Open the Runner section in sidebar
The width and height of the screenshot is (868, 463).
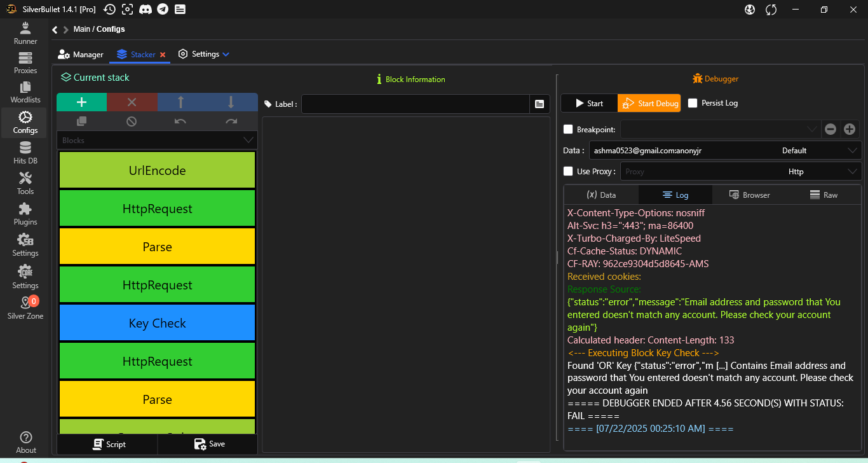(25, 33)
